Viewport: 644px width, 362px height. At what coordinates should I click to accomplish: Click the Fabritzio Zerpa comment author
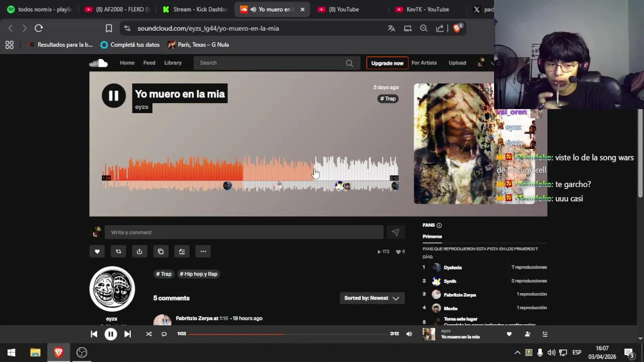coord(194,318)
